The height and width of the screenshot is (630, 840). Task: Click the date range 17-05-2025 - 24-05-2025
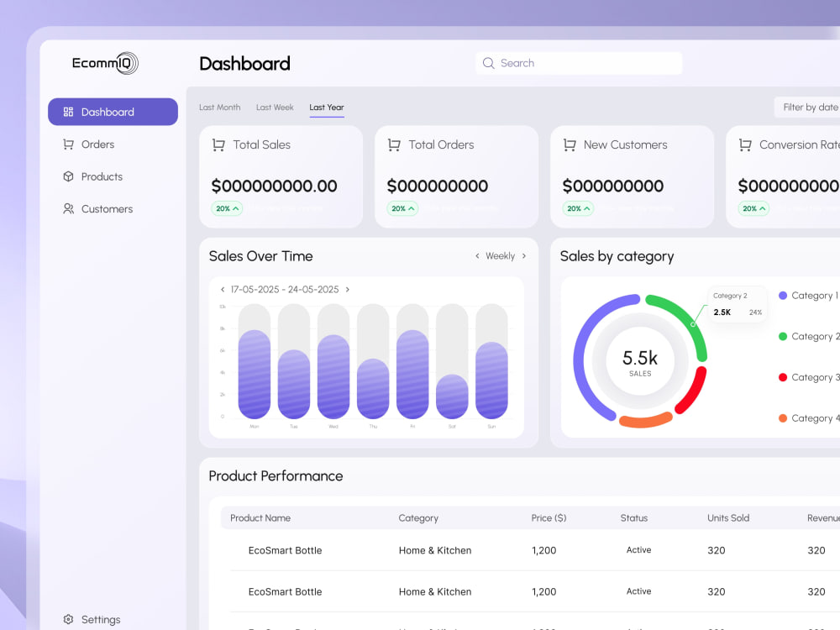click(285, 289)
